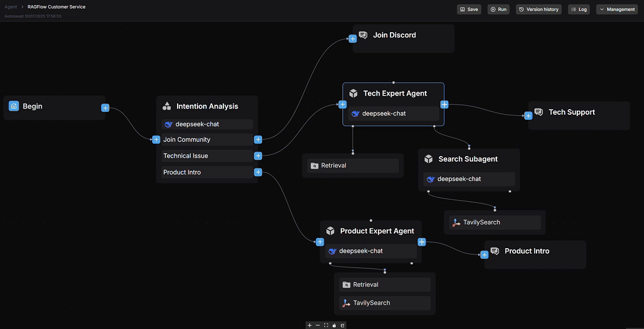The height and width of the screenshot is (329, 644).
Task: Open the deepseek-chat model selector in Product Expert Agent
Action: tap(370, 250)
